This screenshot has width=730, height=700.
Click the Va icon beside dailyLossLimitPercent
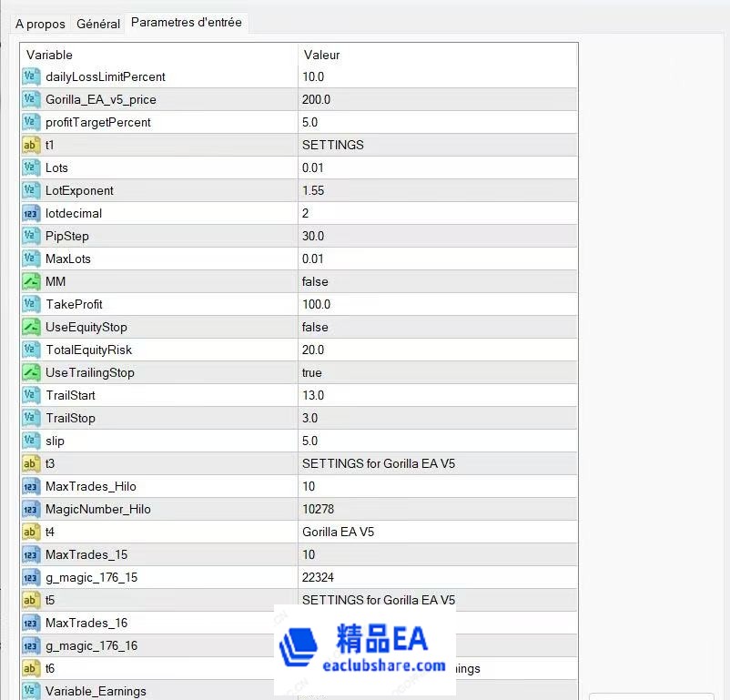(x=30, y=76)
